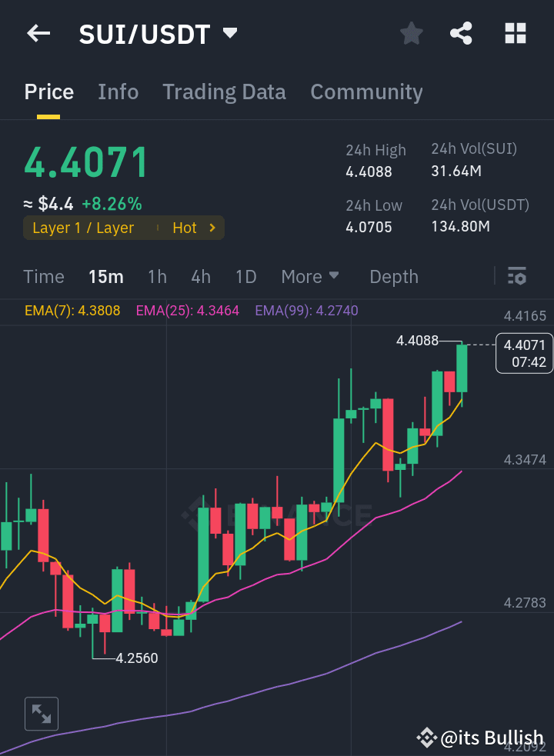Viewport: 554px width, 756px height.
Task: Toggle EMA(25) indicator label
Action: pos(187,310)
